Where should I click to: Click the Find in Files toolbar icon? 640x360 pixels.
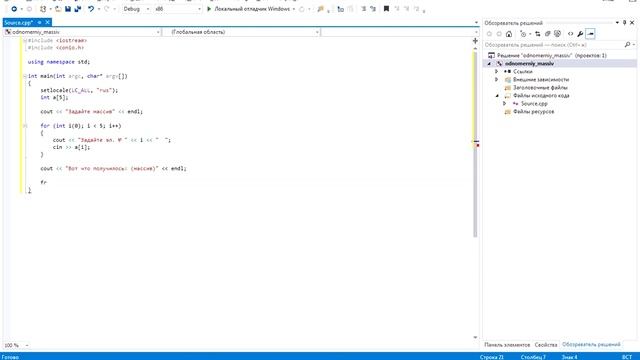coord(321,9)
